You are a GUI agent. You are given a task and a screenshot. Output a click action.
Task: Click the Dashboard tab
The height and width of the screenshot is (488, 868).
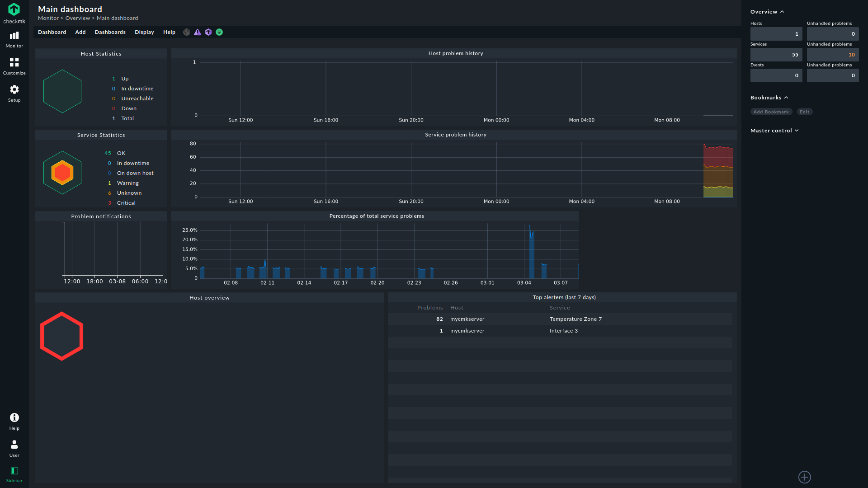point(52,32)
